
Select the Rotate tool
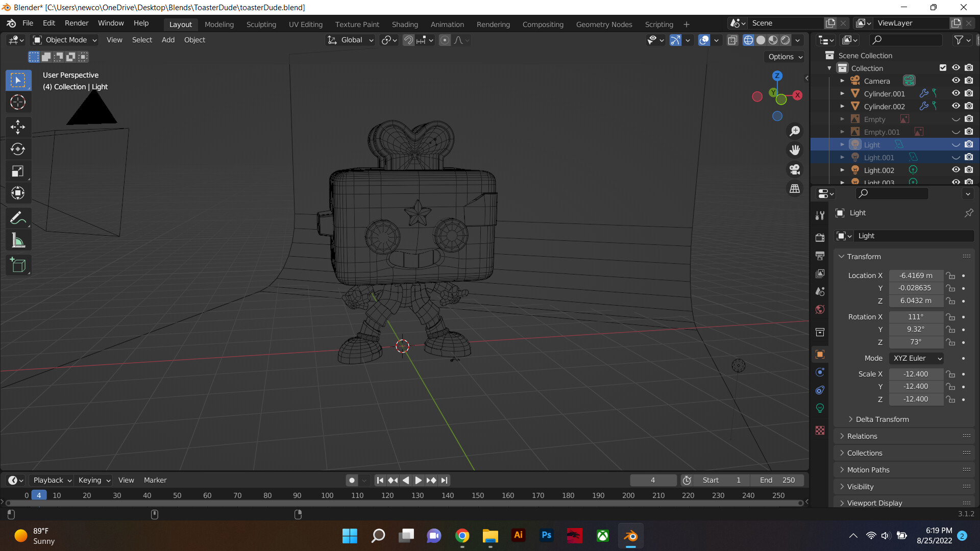(x=18, y=149)
